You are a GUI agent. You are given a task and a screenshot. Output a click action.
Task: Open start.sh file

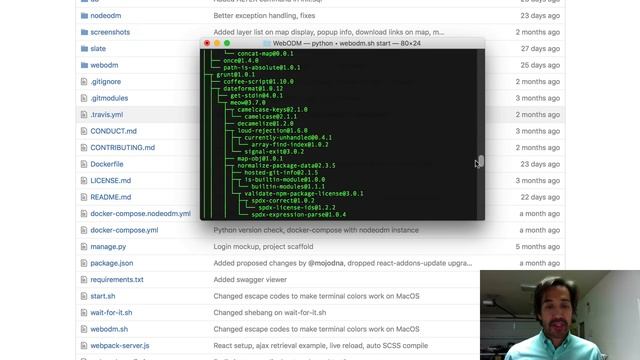(x=103, y=296)
